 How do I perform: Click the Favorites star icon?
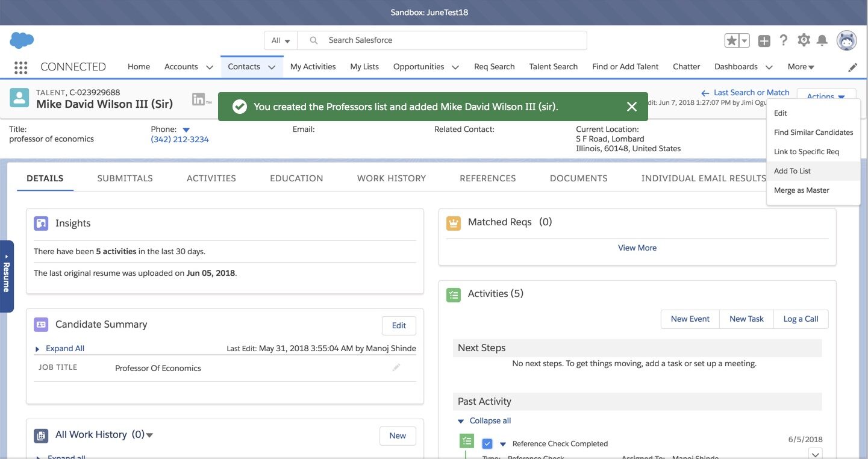[731, 40]
